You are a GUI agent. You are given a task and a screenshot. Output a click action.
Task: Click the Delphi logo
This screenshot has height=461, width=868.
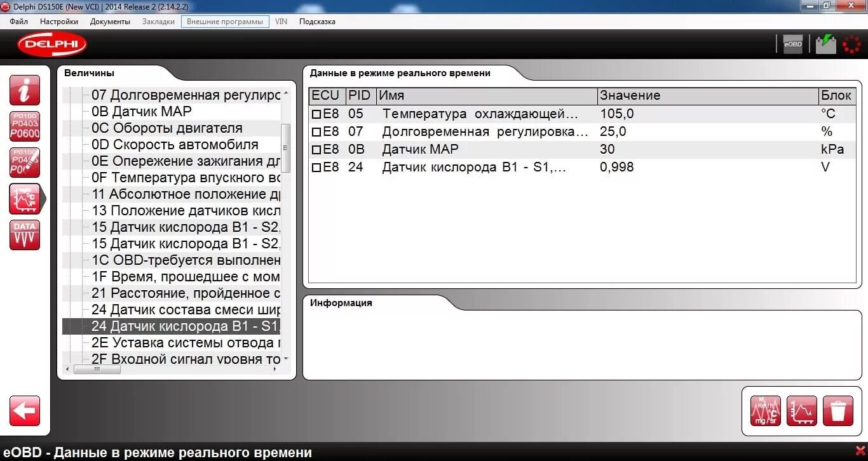click(x=52, y=44)
